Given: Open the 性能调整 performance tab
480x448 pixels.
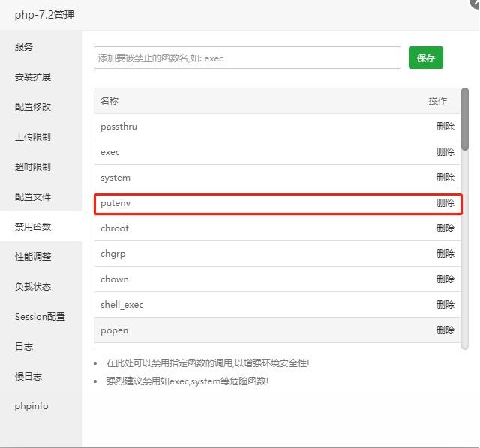Looking at the screenshot, I should (x=33, y=257).
